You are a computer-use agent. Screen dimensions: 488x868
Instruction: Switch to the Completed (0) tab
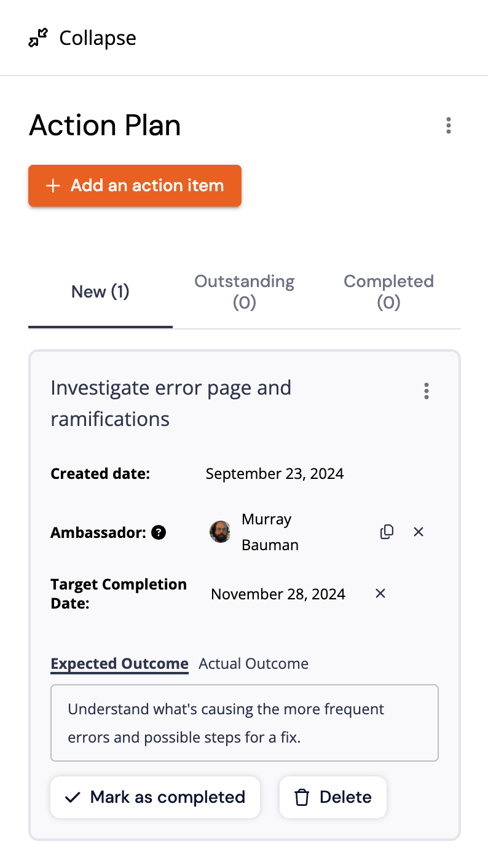pos(388,291)
